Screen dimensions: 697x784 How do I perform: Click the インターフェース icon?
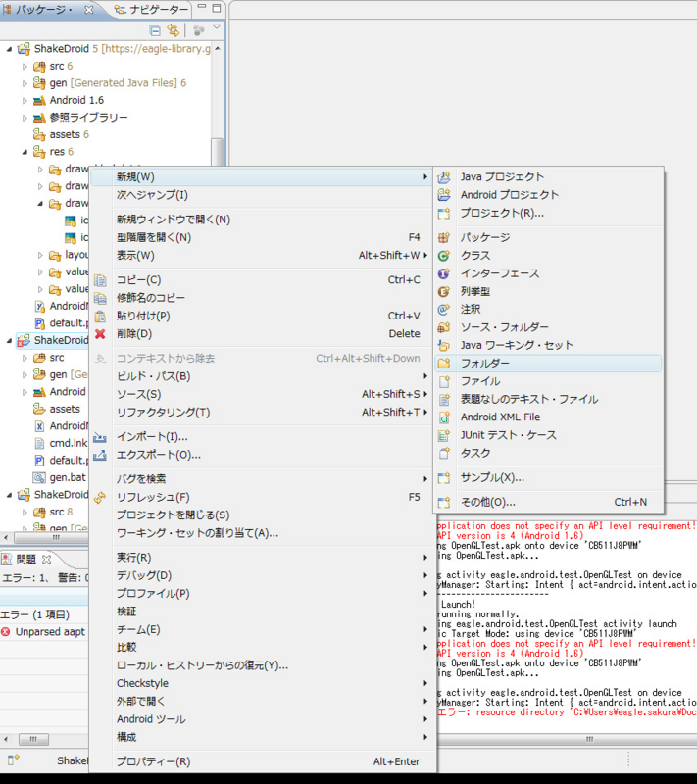point(443,273)
